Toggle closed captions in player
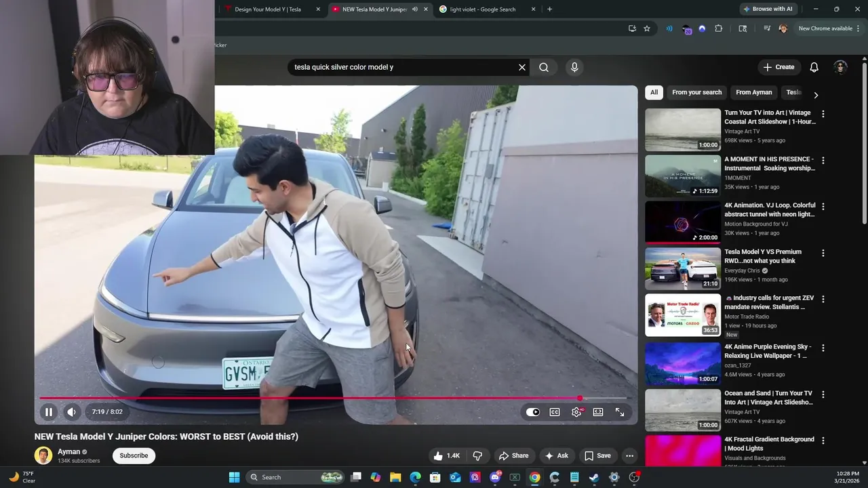 pos(555,412)
